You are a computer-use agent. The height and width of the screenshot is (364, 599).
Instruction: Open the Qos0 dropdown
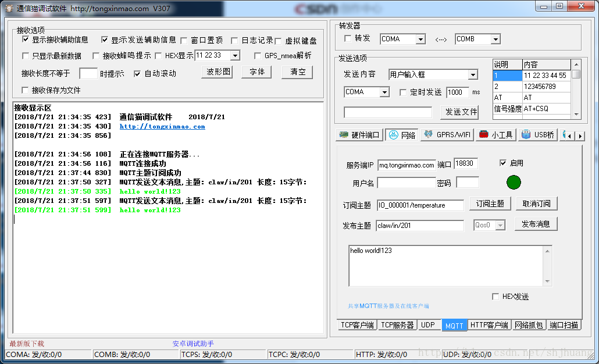click(500, 226)
